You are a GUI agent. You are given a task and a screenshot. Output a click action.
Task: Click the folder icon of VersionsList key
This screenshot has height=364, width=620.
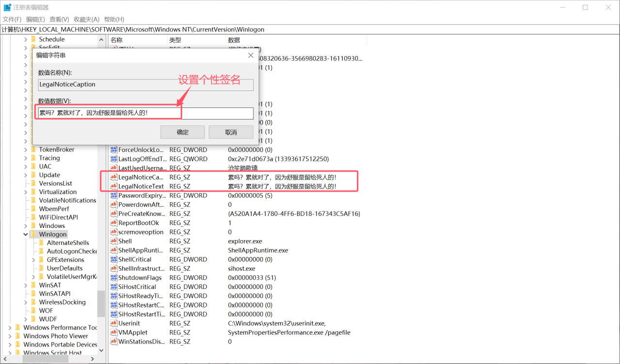(x=33, y=183)
